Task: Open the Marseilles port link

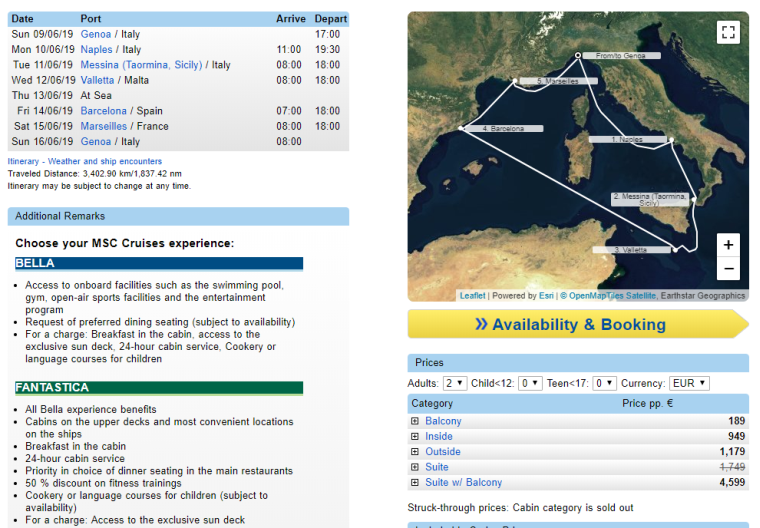Action: [x=103, y=126]
